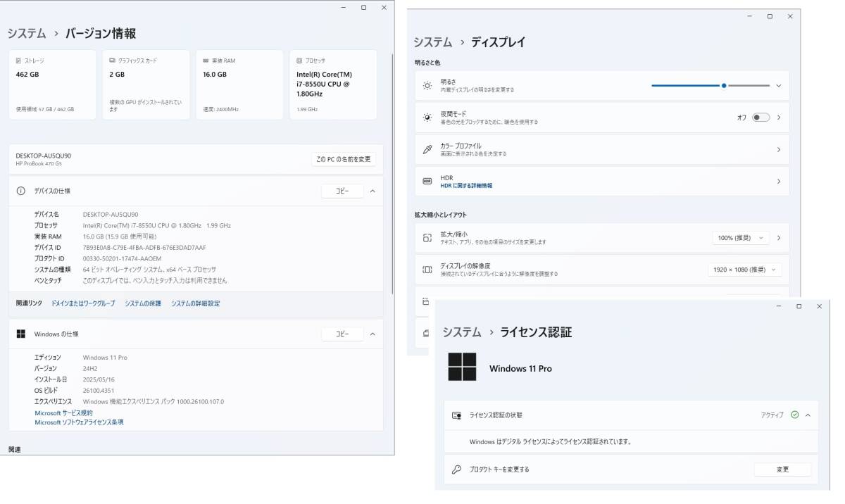Click the brightness sun icon in 明るさ row
Image resolution: width=845 pixels, height=504 pixels.
click(x=427, y=85)
